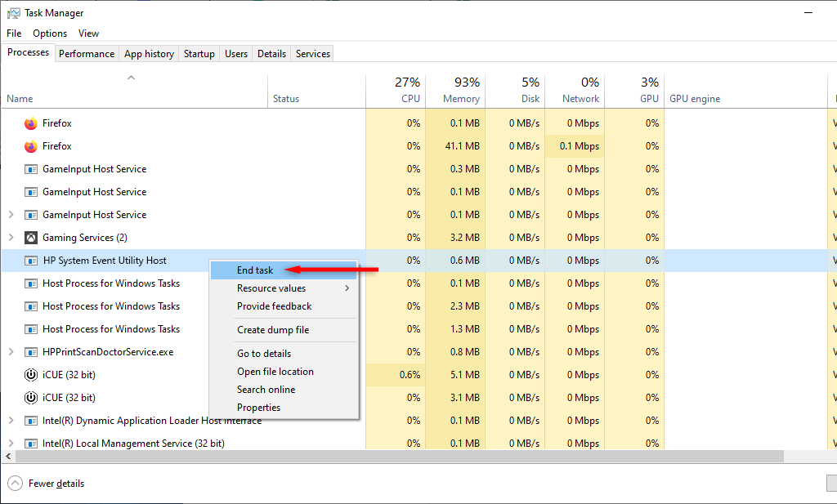Open the Startup tab
Viewport: 837px width, 504px height.
[199, 54]
